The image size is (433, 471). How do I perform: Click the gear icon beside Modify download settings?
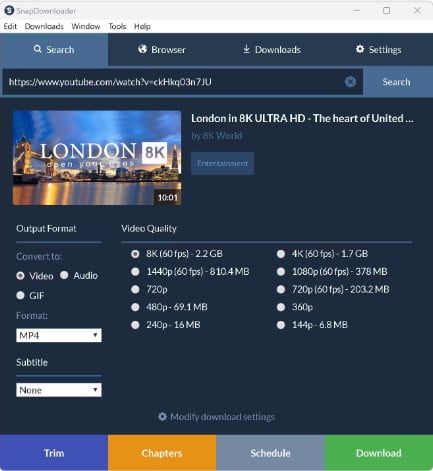click(162, 417)
